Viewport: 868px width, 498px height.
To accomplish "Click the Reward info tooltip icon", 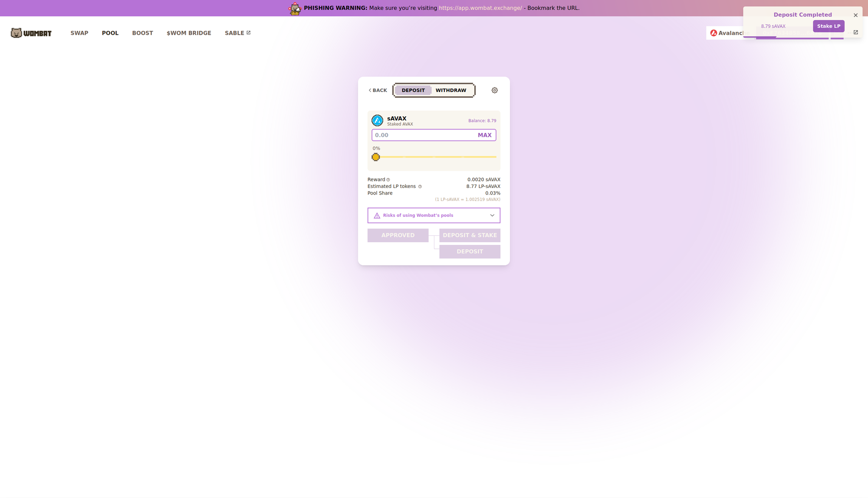I will [388, 180].
